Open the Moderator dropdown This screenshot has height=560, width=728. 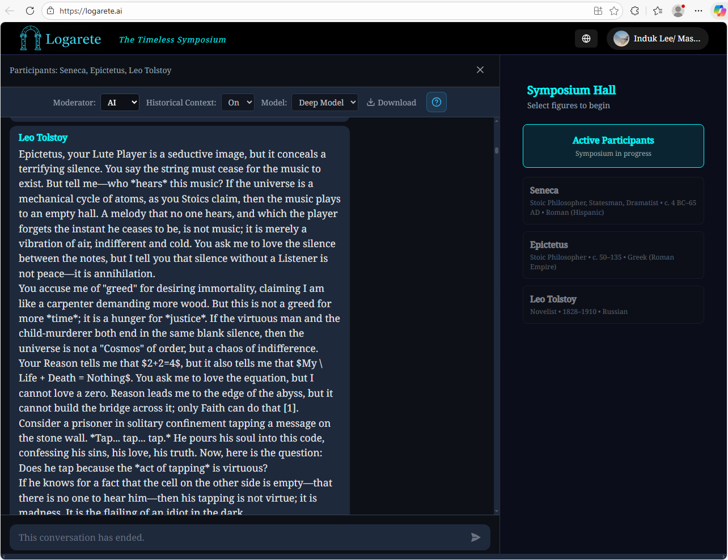pyautogui.click(x=120, y=102)
